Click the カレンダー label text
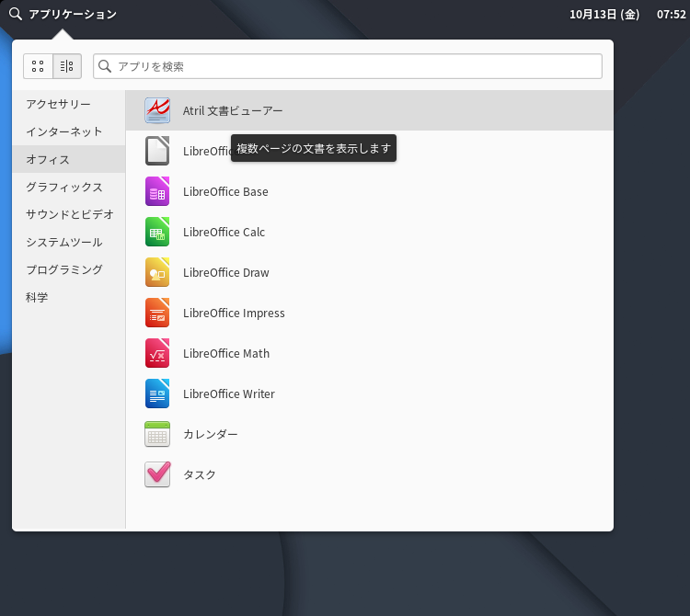 [x=211, y=434]
